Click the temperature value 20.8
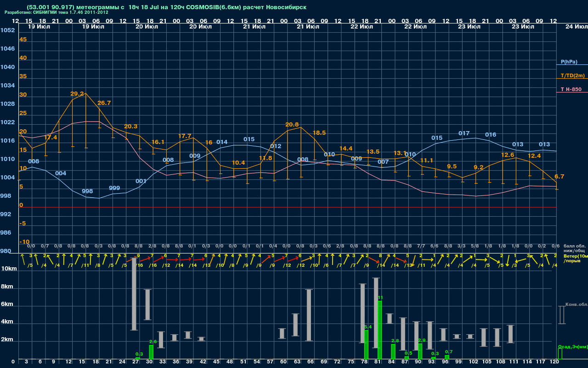 tap(292, 125)
